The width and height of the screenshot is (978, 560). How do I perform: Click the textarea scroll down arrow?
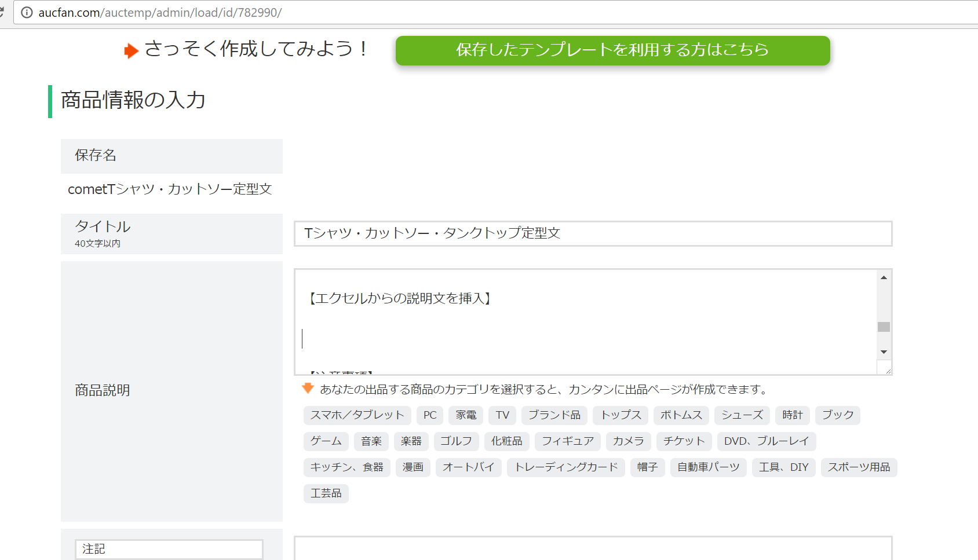tap(884, 352)
